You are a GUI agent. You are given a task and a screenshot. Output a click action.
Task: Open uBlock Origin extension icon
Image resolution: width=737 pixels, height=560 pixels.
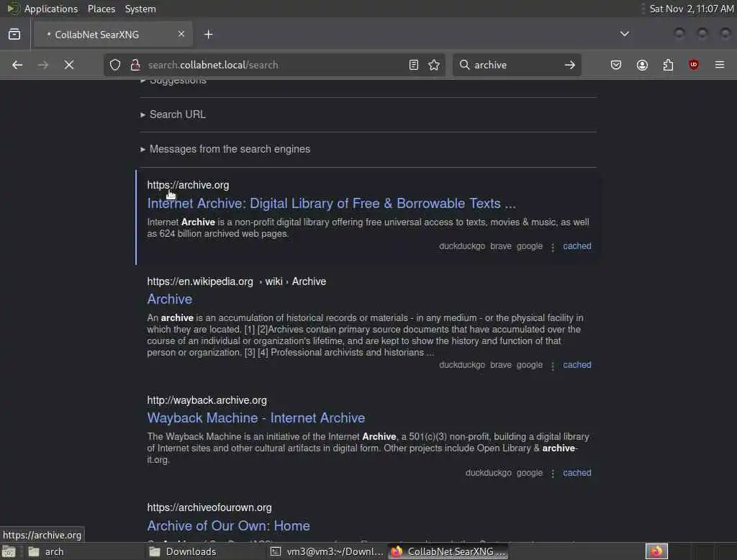[x=693, y=65]
